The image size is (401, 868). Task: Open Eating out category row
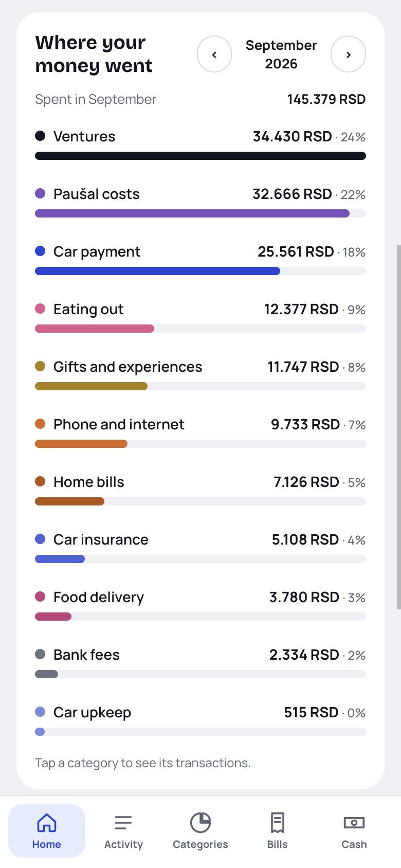click(200, 319)
